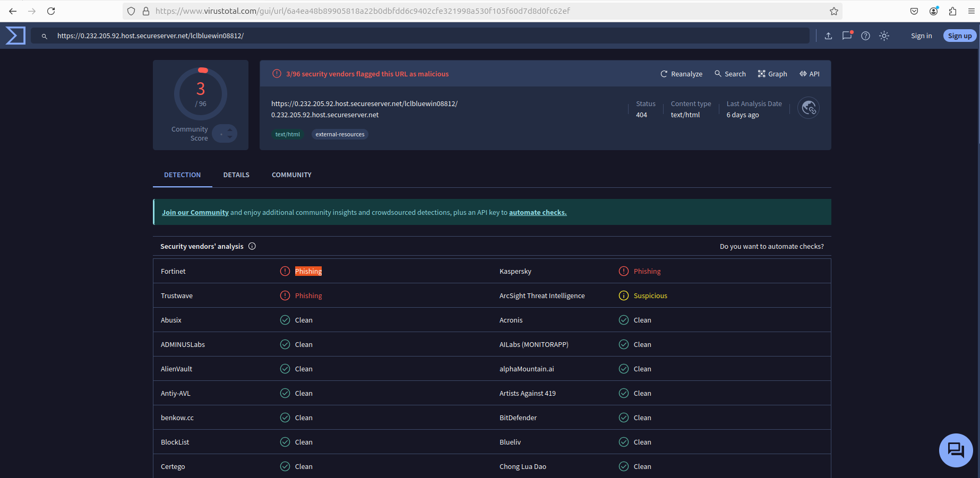Follow the automate checks link
980x478 pixels.
pyautogui.click(x=538, y=212)
